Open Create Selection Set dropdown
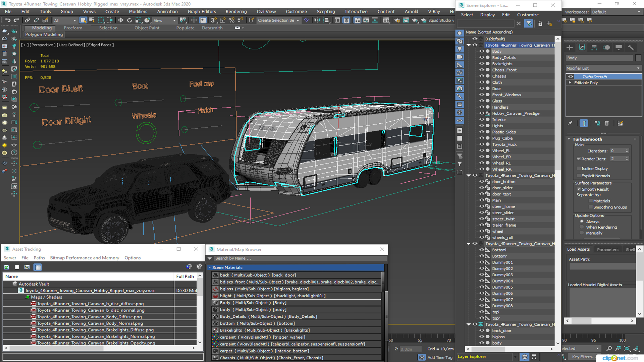 pos(278,20)
